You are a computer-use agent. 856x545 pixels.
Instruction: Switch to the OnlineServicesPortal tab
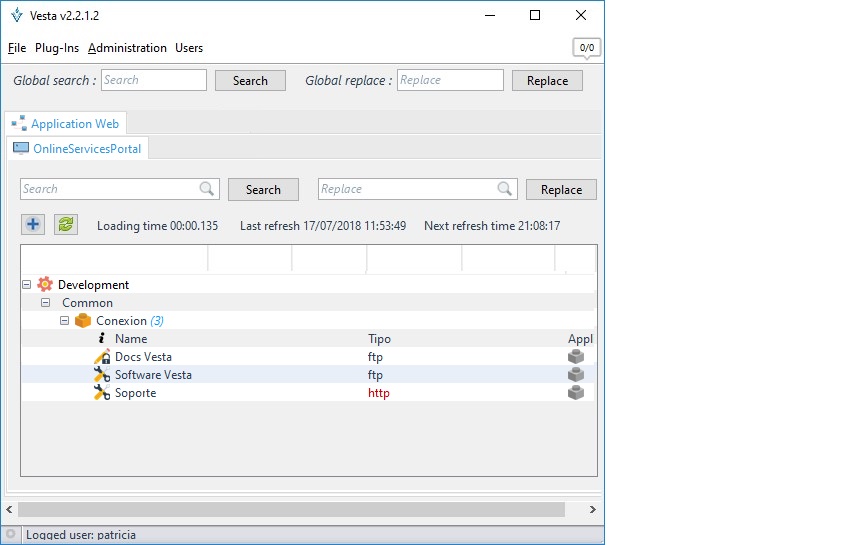point(78,149)
